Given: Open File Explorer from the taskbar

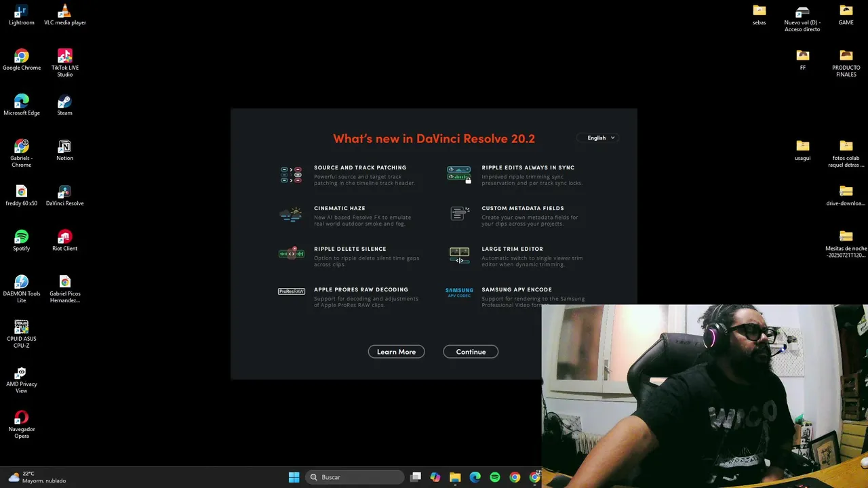Looking at the screenshot, I should [x=455, y=477].
